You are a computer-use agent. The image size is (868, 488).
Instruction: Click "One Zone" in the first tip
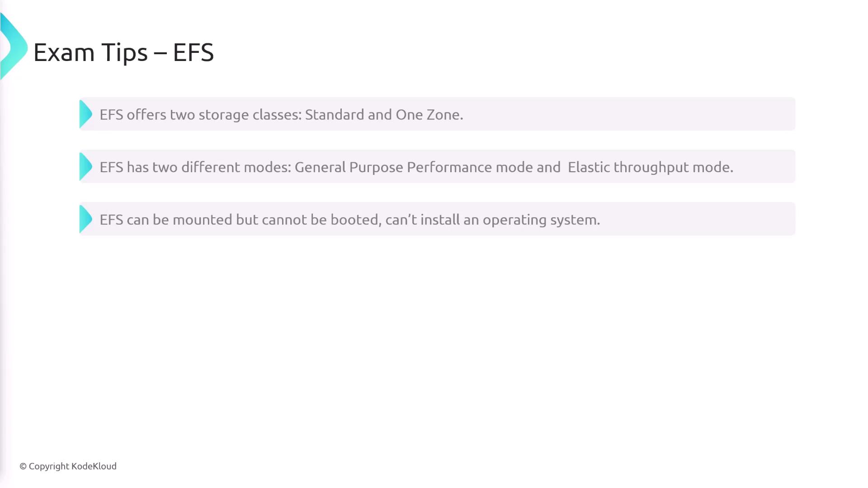428,115
